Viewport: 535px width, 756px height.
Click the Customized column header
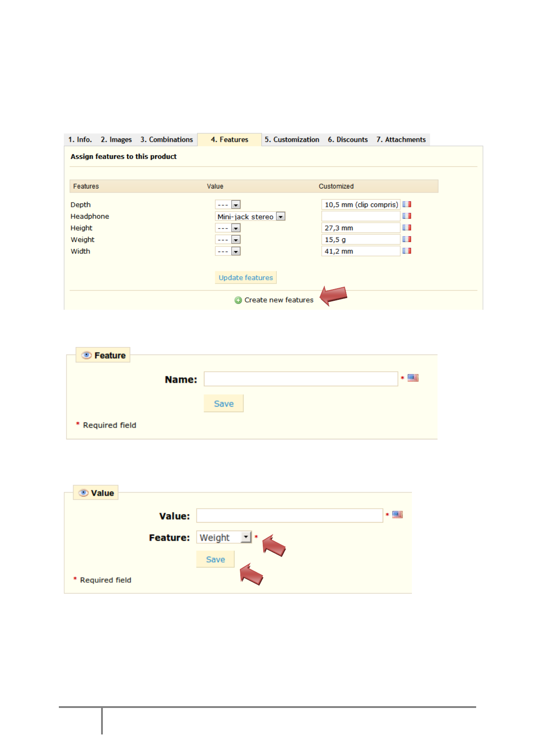tap(336, 186)
